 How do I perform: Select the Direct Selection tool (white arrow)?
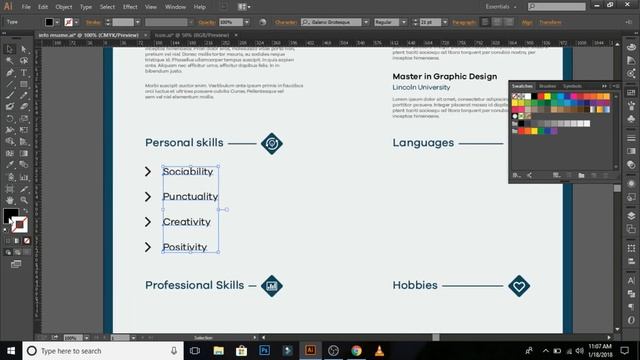point(24,49)
